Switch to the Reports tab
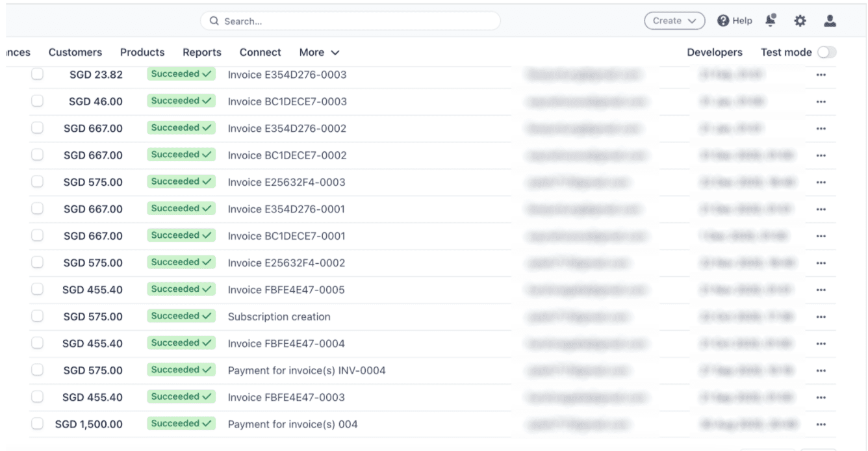 point(202,53)
